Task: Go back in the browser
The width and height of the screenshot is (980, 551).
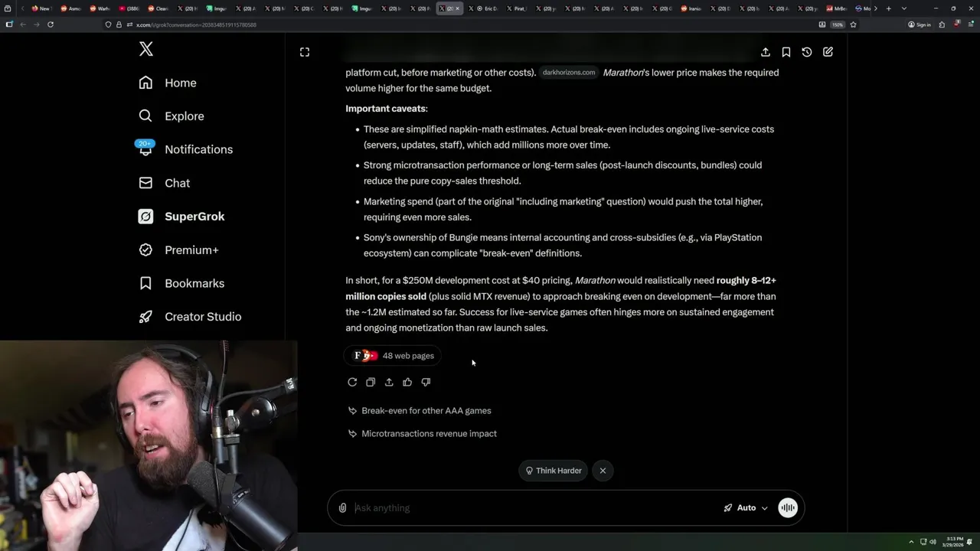Action: 22,24
